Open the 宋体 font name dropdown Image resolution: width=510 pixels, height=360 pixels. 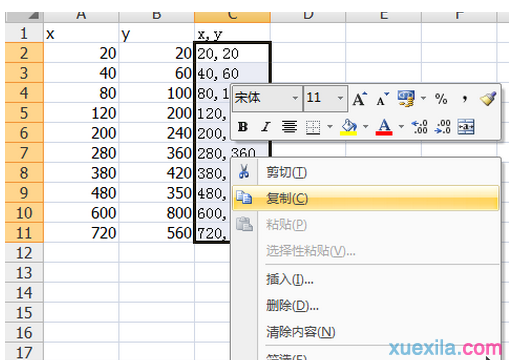coord(295,98)
